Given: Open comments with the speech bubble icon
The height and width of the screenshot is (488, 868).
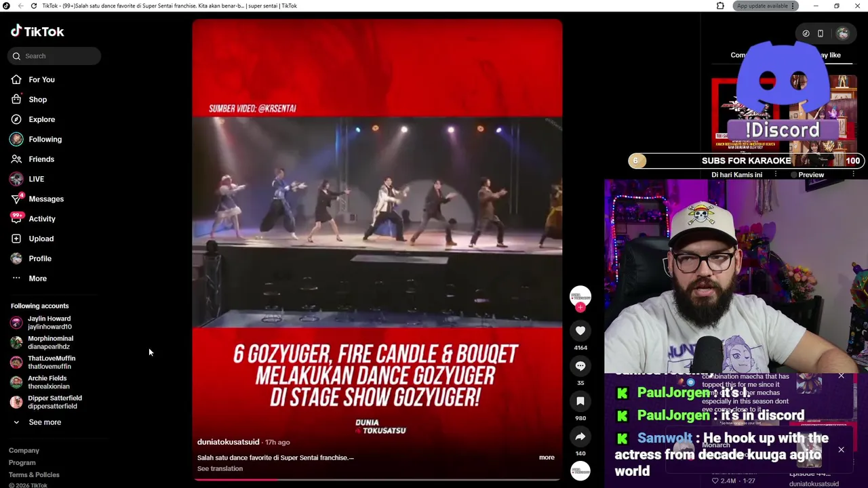Looking at the screenshot, I should [580, 366].
